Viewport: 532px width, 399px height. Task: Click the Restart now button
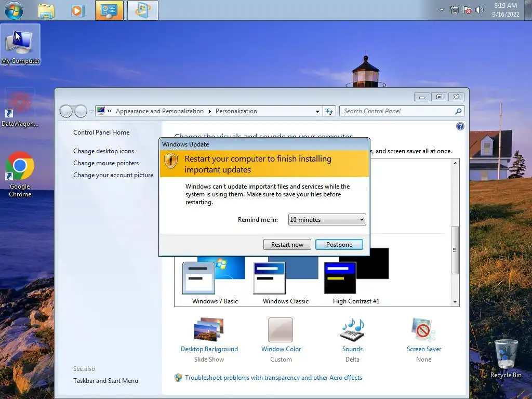(287, 245)
